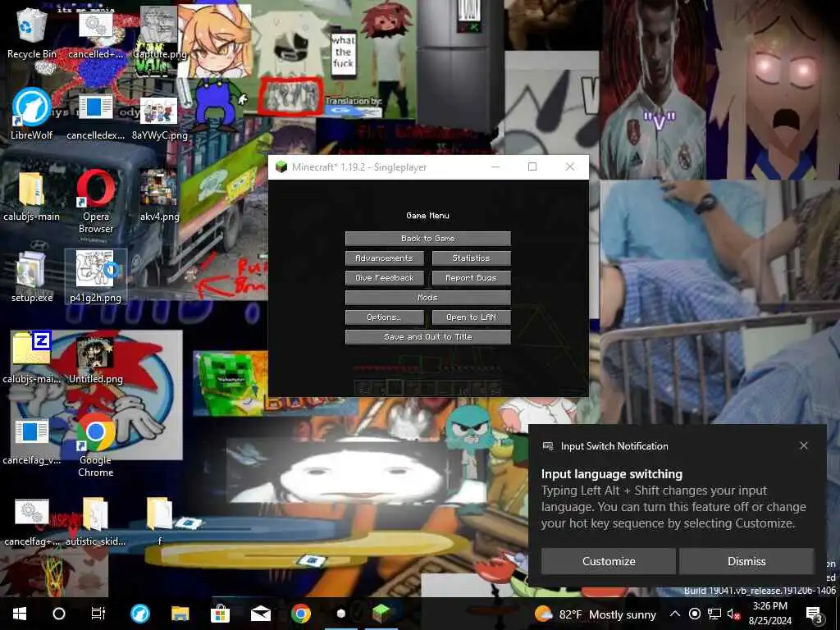Open Chrome from the taskbar
The width and height of the screenshot is (840, 630).
click(x=300, y=614)
